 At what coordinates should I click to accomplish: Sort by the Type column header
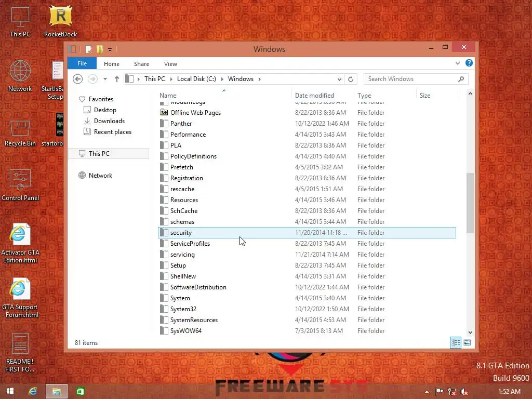(385, 96)
